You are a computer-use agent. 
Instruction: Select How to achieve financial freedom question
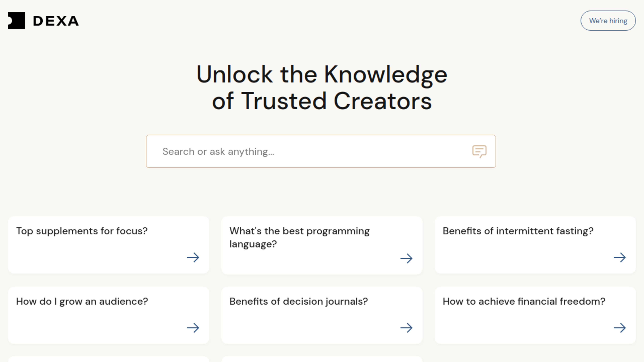coord(524,301)
